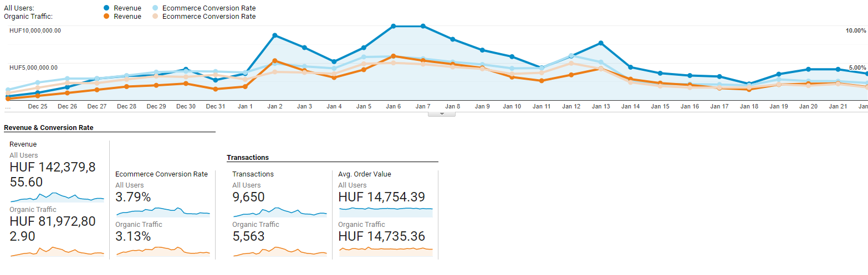Click the 3.79% All Users conversion rate value
This screenshot has width=868, height=275.
133,198
